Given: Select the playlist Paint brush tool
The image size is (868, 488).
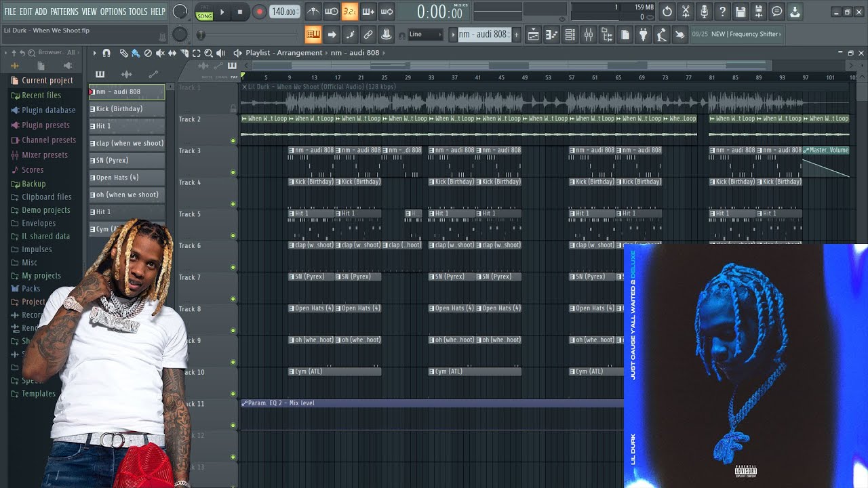Looking at the screenshot, I should click(x=136, y=53).
